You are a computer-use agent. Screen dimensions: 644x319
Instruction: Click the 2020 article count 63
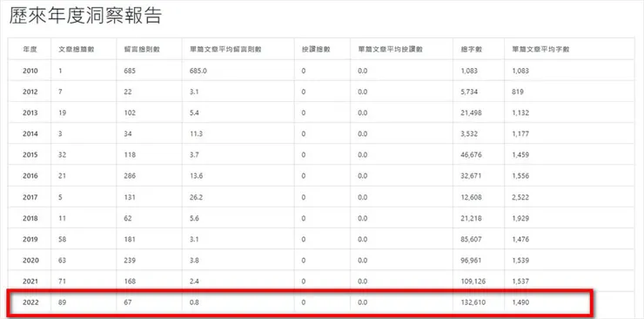(x=63, y=261)
